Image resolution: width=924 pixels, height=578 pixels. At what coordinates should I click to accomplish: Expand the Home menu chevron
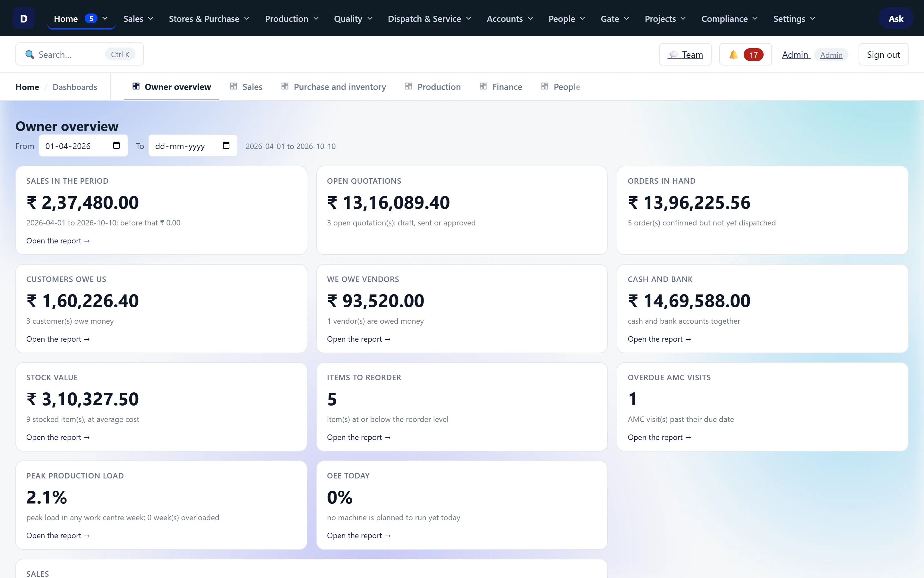coord(105,18)
